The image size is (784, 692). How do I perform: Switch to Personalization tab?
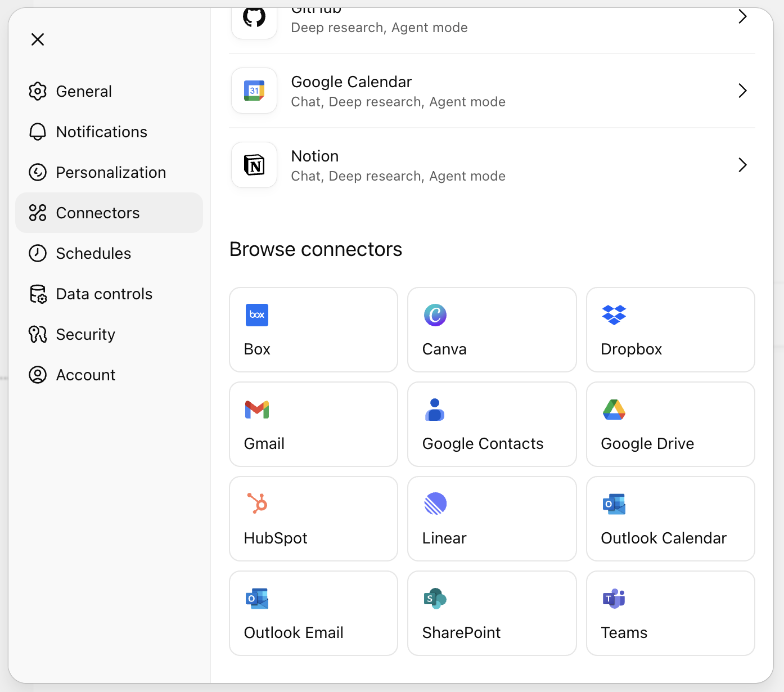pos(109,172)
